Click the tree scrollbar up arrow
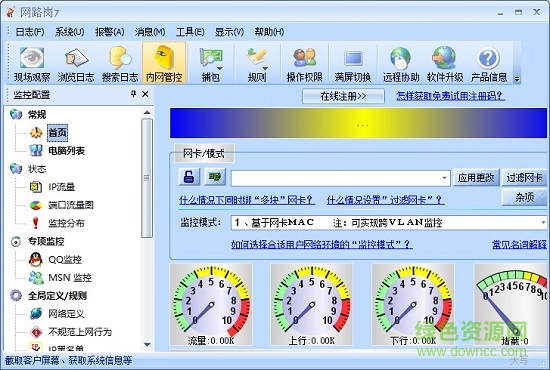Image resolution: width=550 pixels, height=370 pixels. (147, 113)
